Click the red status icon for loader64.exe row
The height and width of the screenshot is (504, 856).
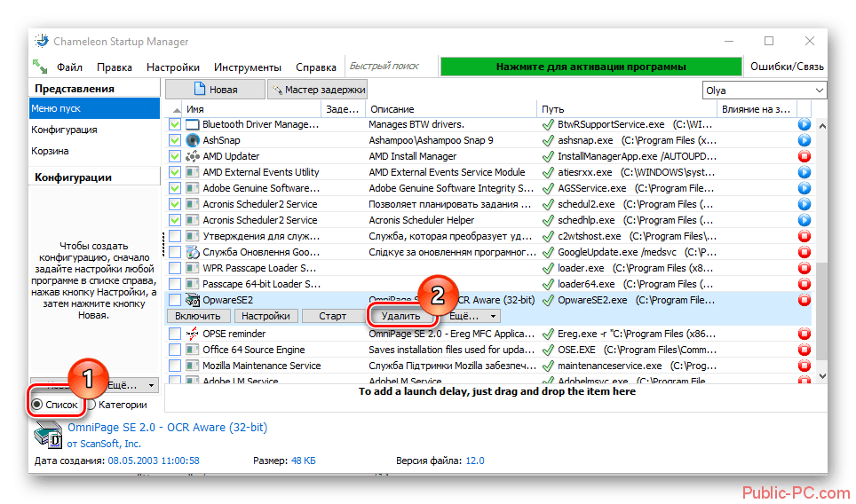click(804, 284)
